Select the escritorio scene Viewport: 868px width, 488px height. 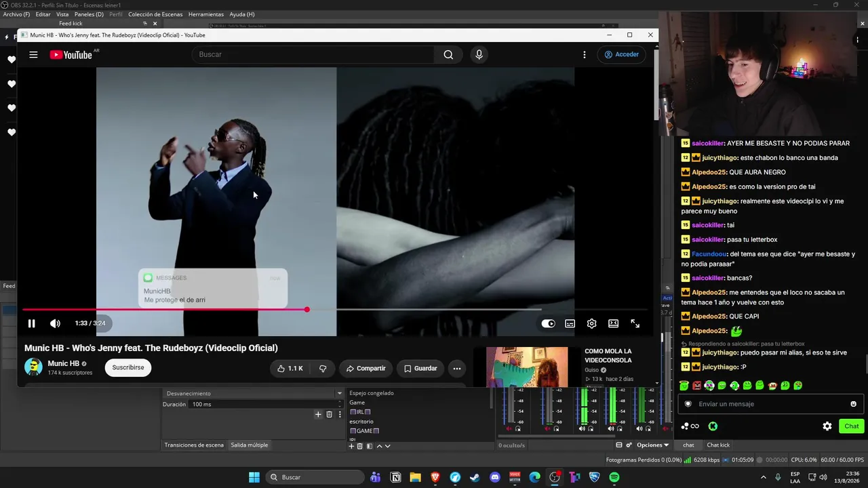click(x=361, y=422)
